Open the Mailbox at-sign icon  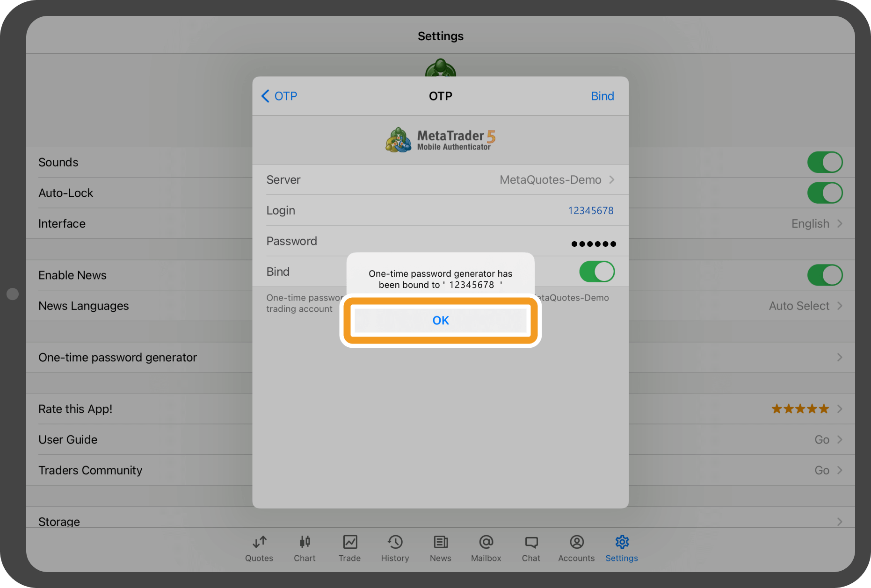(x=486, y=542)
